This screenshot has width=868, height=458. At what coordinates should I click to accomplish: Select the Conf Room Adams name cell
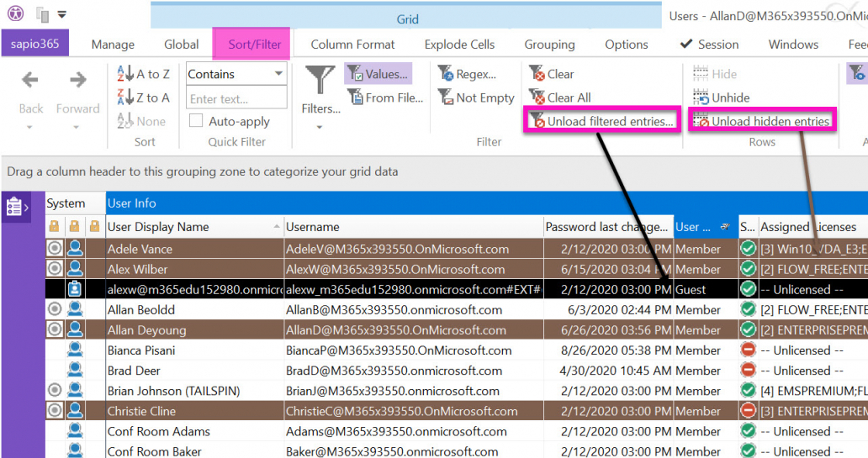coord(193,431)
